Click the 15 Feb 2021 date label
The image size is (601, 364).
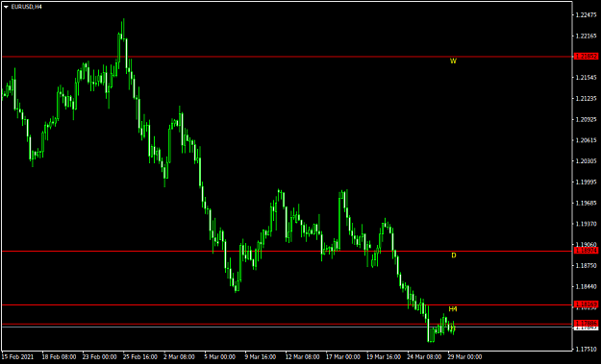point(17,357)
